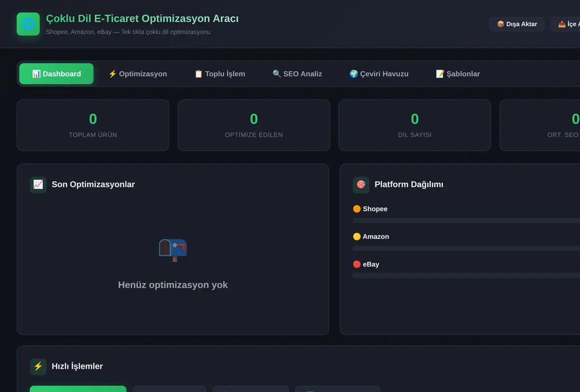Screen dimensions: 580x392
Task: Click the partly visible İçe Aktar button
Action: (x=565, y=24)
